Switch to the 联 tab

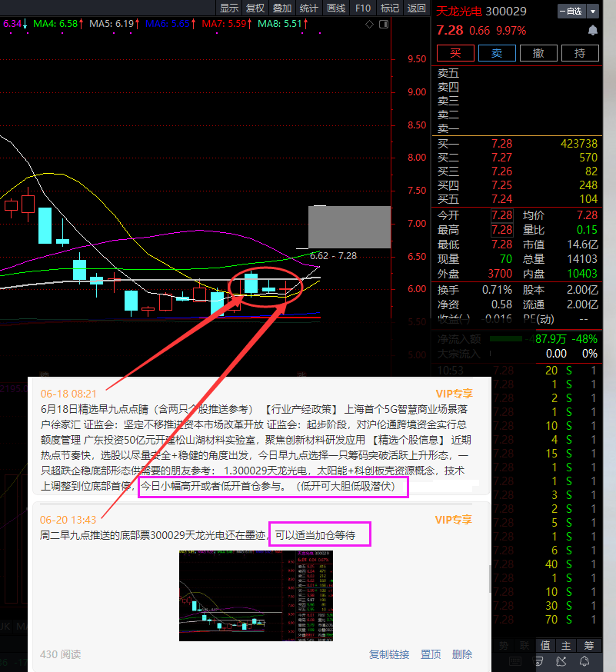524,645
